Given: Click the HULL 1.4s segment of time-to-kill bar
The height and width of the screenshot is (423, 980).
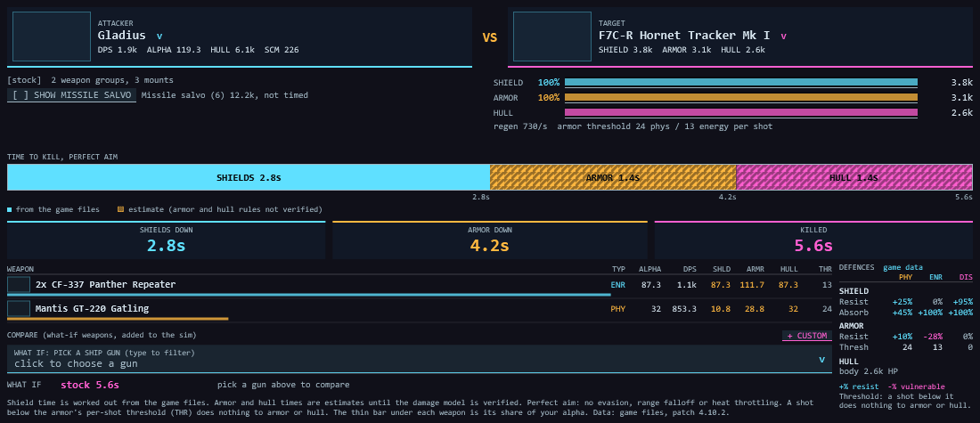Looking at the screenshot, I should pyautogui.click(x=854, y=177).
